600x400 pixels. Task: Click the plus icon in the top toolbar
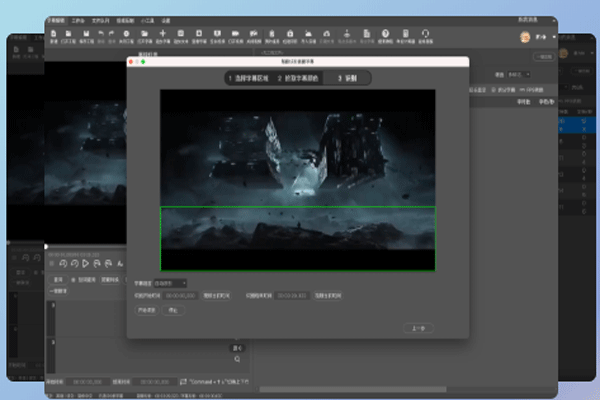click(162, 34)
